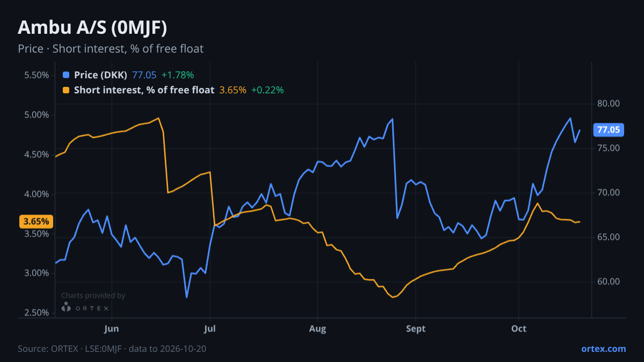Click the 80.00 right axis label

tap(608, 104)
